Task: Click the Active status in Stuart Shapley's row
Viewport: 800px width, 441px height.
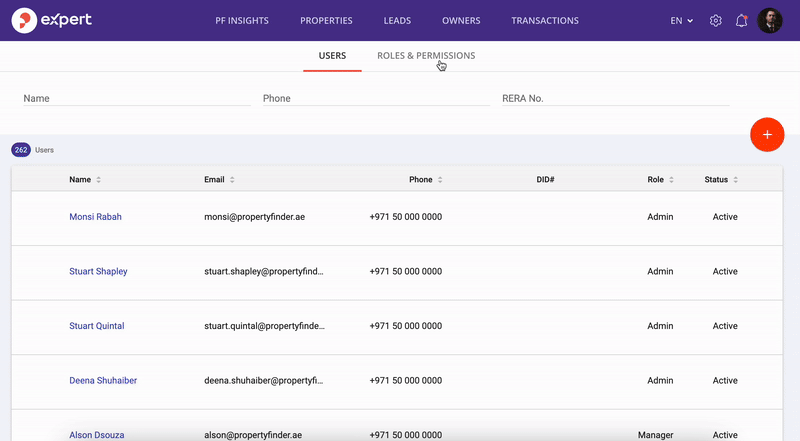Action: pyautogui.click(x=725, y=272)
